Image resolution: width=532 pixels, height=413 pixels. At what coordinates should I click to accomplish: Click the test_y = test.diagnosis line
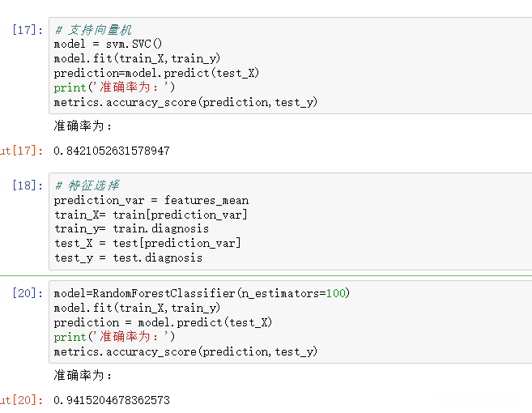click(128, 258)
